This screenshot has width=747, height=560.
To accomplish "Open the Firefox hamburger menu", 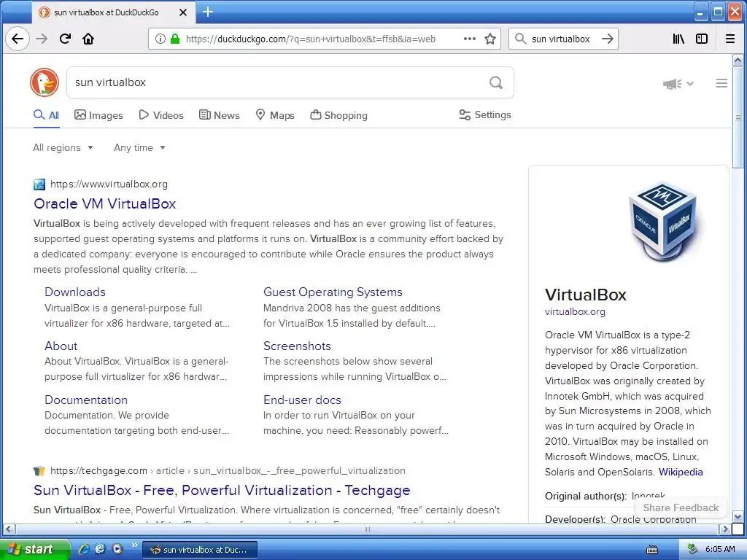I will 729,39.
